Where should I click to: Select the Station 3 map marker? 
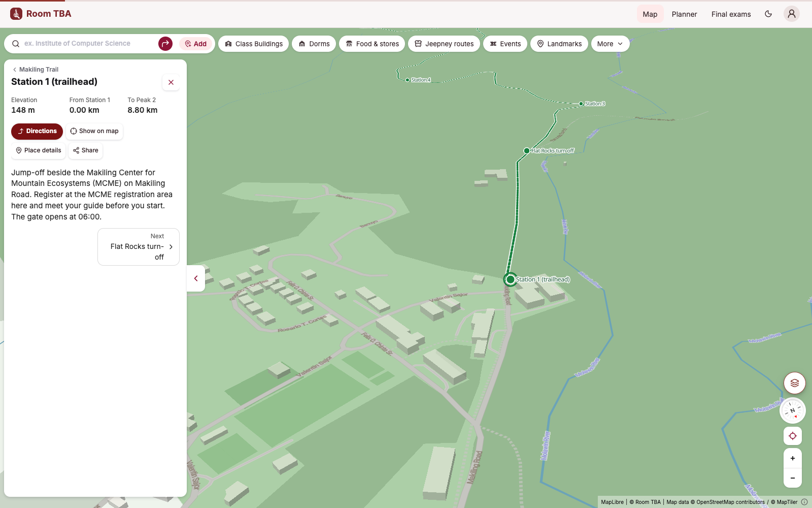coord(581,104)
